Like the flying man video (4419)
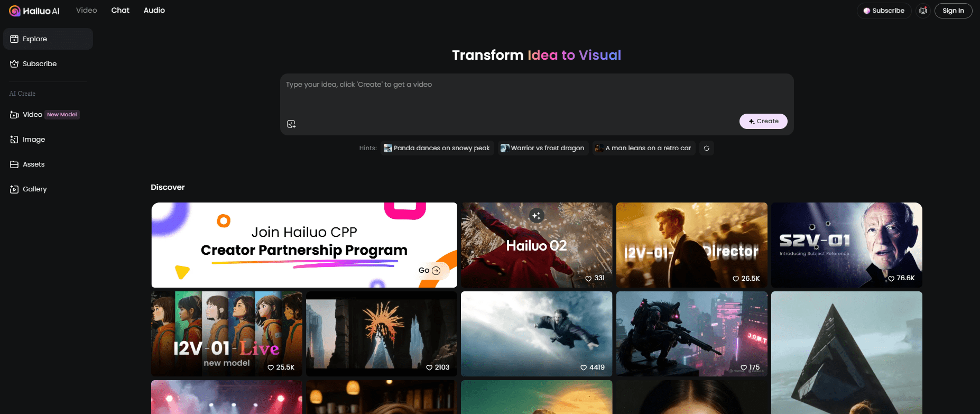This screenshot has width=980, height=414. pyautogui.click(x=584, y=367)
